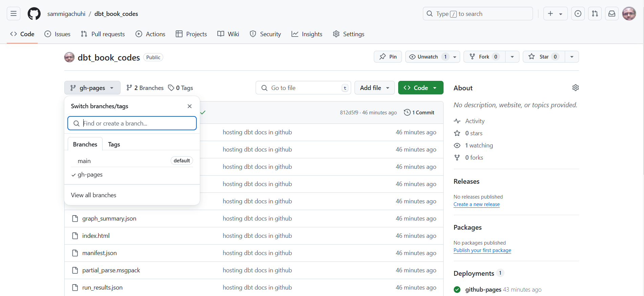The image size is (644, 296).
Task: Click Create a new release link
Action: [476, 204]
